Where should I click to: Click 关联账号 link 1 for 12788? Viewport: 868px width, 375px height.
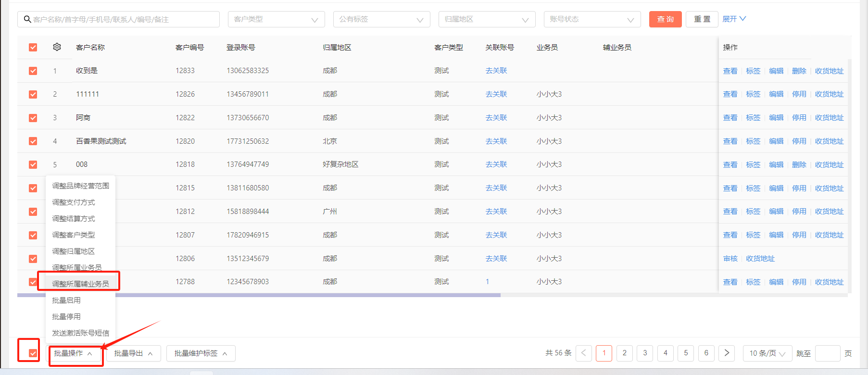click(x=487, y=282)
